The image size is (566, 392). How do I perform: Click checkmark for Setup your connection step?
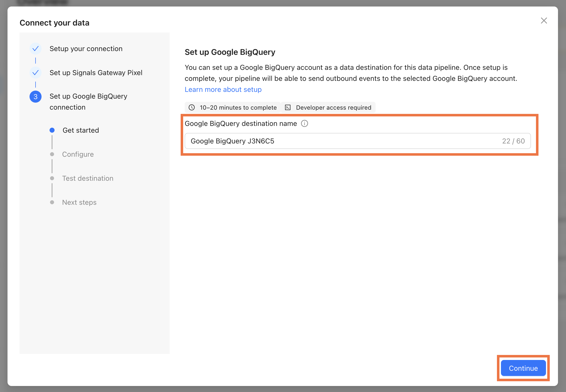click(x=36, y=49)
